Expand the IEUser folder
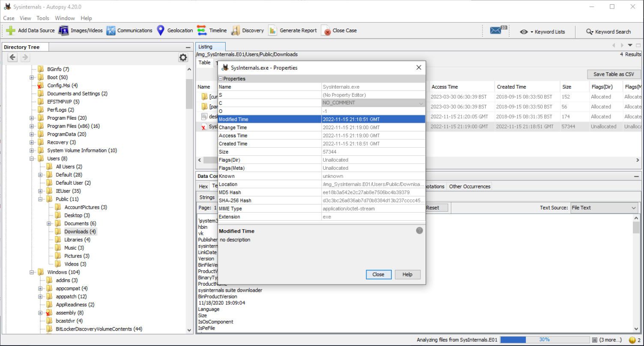 click(x=41, y=191)
